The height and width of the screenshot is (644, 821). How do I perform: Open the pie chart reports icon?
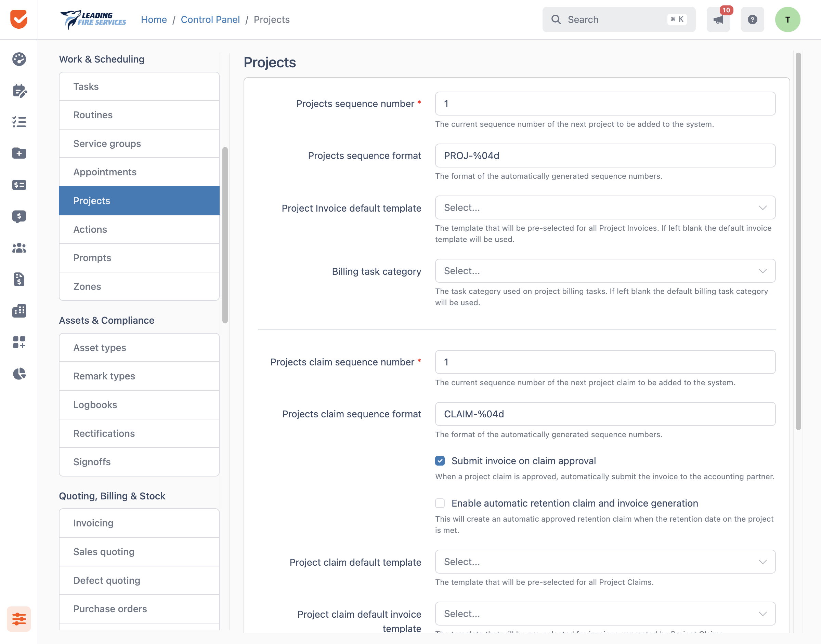19,374
